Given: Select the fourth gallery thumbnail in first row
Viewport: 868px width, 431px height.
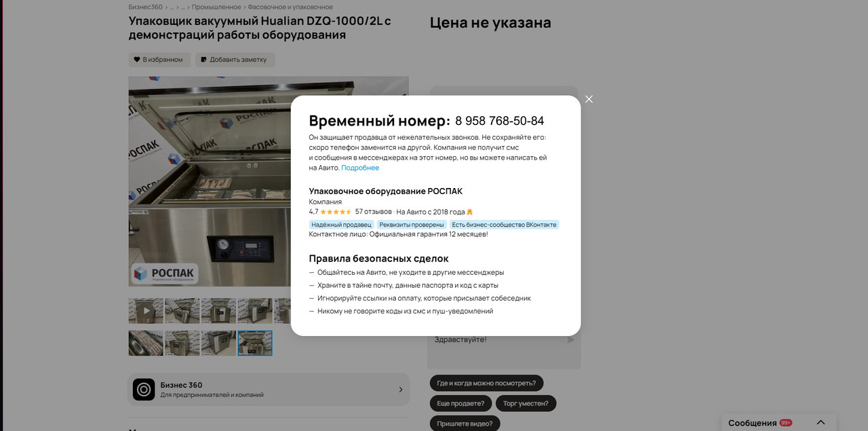Looking at the screenshot, I should tap(255, 311).
